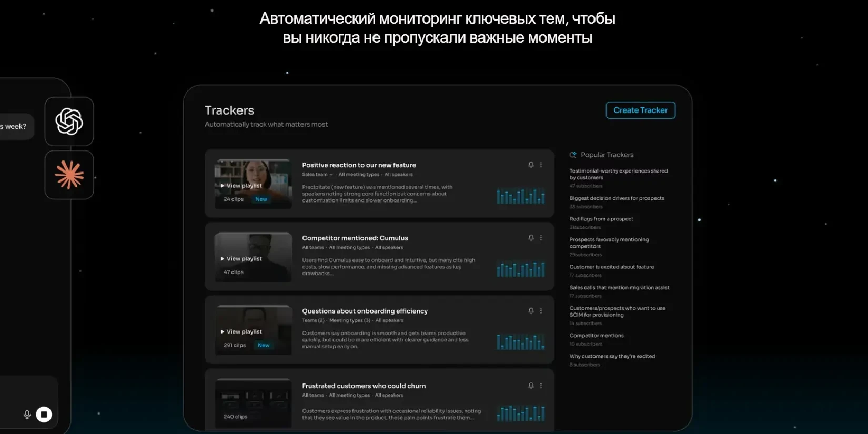868x434 pixels.
Task: Open Red flags from a prospect
Action: pos(601,219)
